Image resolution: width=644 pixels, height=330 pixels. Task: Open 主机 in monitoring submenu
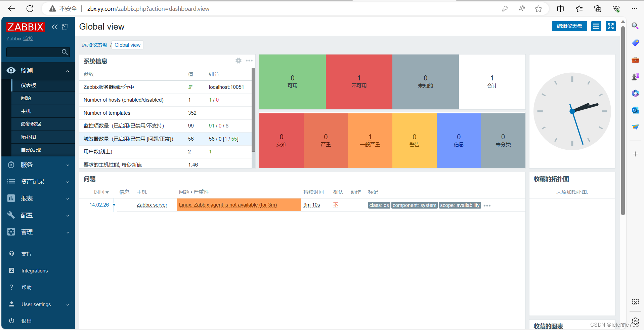43,111
